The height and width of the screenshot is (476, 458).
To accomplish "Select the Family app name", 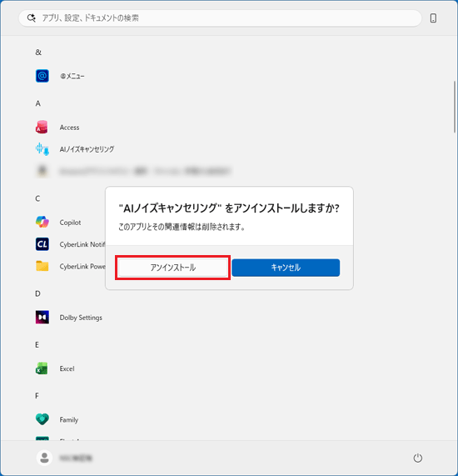I will click(x=69, y=420).
